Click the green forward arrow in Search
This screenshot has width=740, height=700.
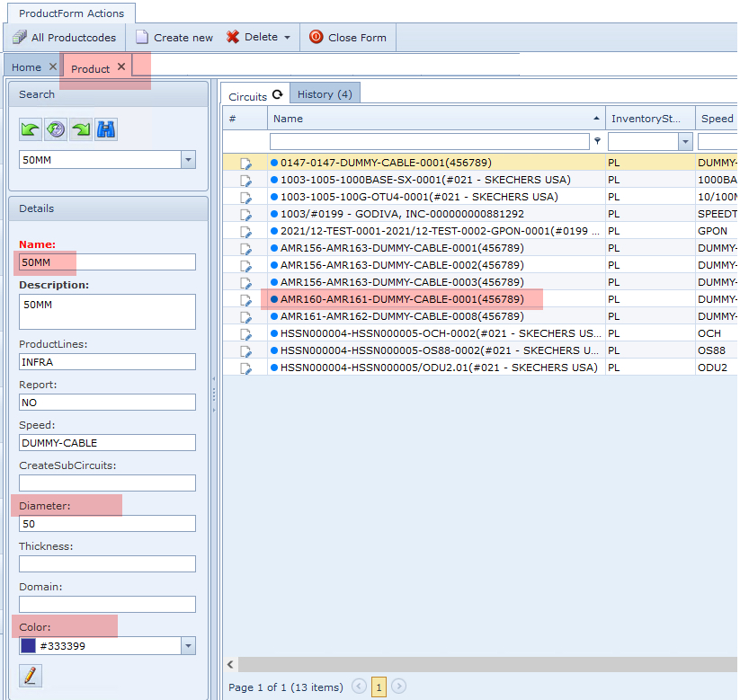[x=81, y=129]
